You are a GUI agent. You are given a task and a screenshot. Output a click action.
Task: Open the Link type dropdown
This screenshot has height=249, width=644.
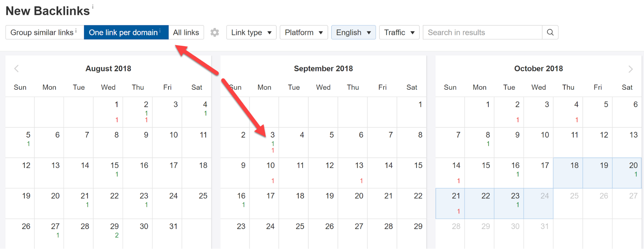click(x=251, y=32)
